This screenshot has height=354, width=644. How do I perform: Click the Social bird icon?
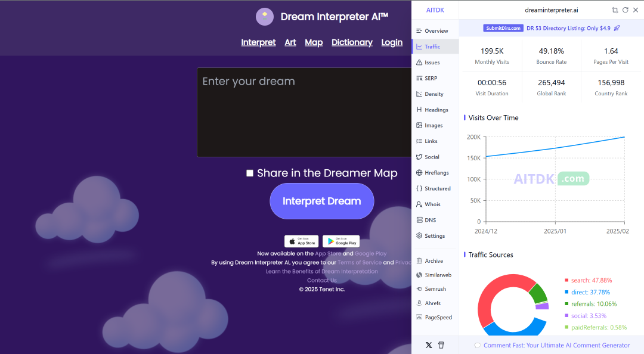click(419, 157)
